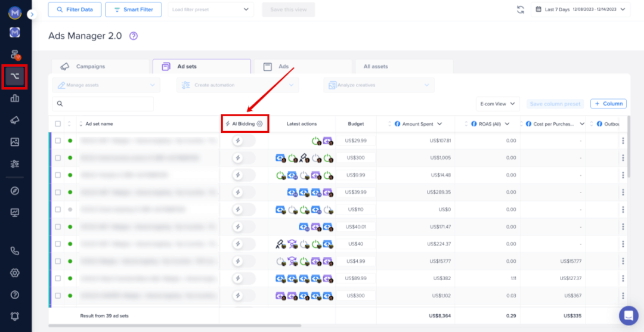Toggle AI Bidding for the US$4.99 budget row
The width and height of the screenshot is (644, 332).
[243, 261]
